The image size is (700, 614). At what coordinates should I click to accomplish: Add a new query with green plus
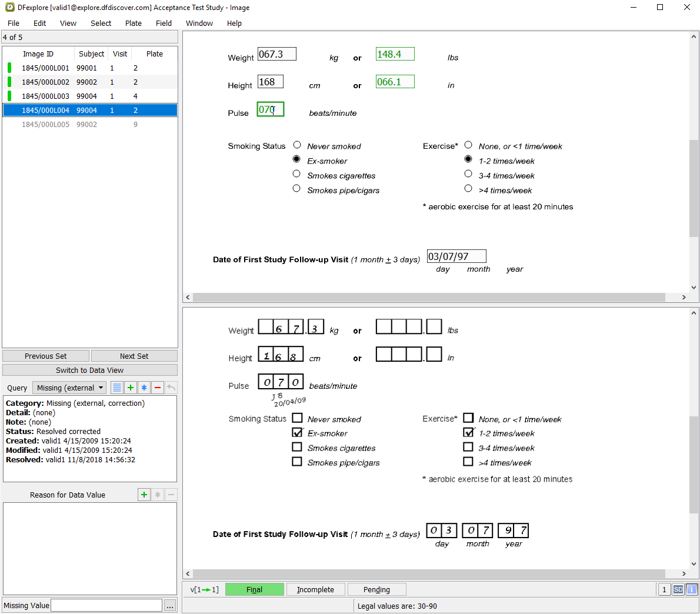pos(131,388)
